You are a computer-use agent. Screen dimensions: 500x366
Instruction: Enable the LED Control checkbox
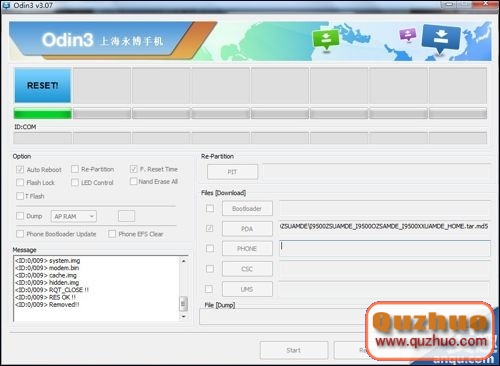coord(75,182)
